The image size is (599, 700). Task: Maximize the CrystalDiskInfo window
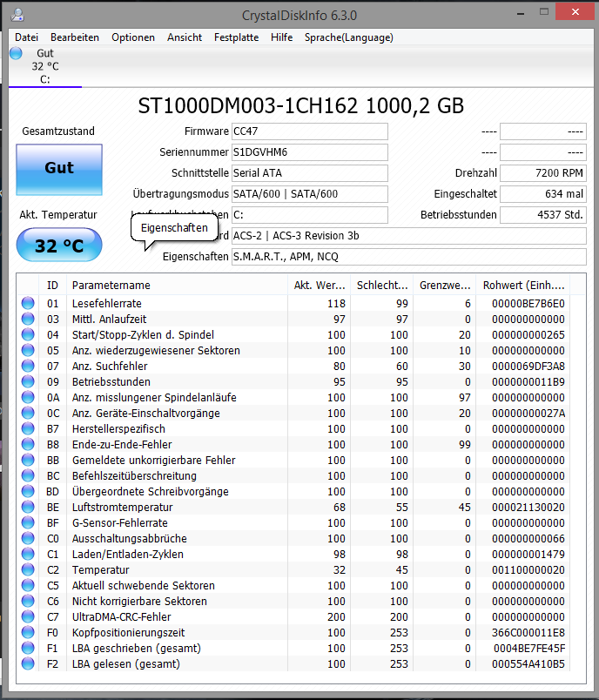[543, 12]
